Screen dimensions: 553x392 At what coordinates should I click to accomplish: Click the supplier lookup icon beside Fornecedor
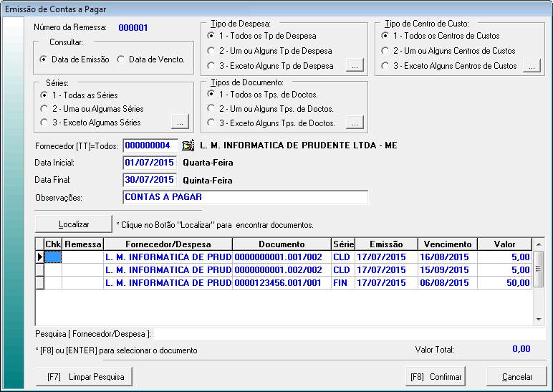[x=188, y=145]
